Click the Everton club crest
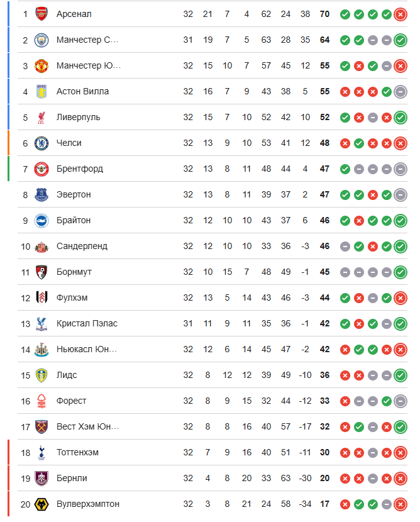This screenshot has height=522, width=420. pyautogui.click(x=41, y=194)
